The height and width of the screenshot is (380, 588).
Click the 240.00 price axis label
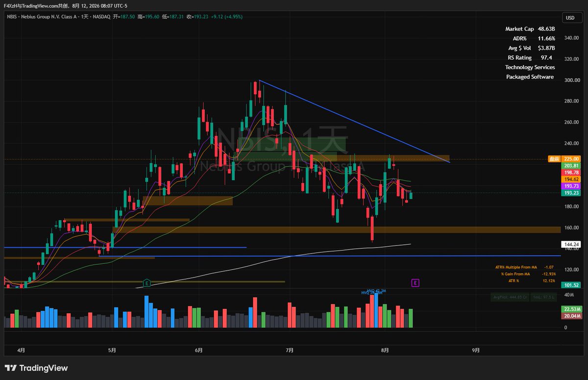point(572,144)
